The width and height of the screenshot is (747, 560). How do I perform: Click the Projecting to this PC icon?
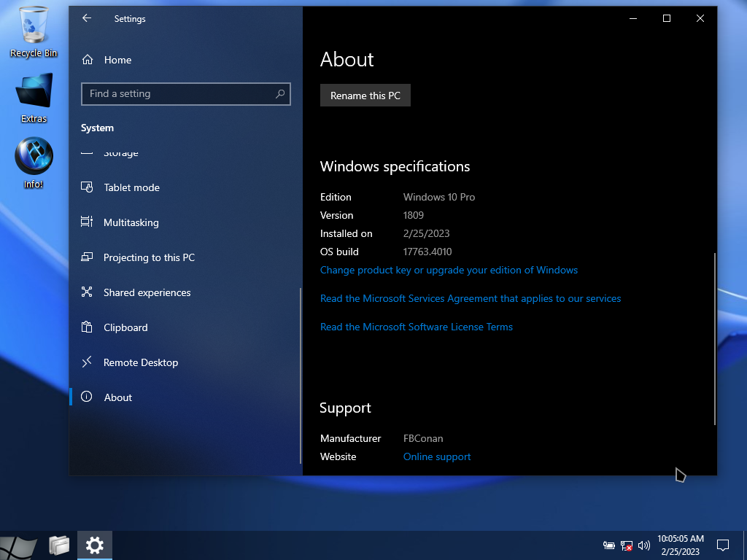coord(87,257)
